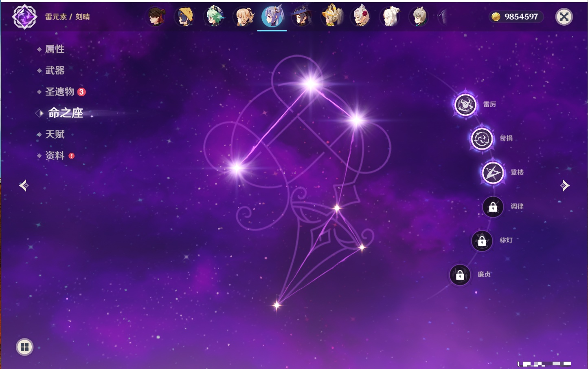
Task: Click the 廉贞 label text
Action: pos(484,274)
